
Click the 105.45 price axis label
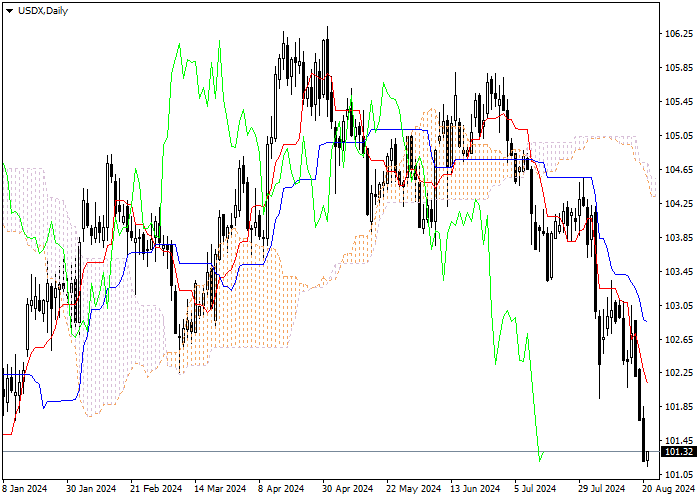(679, 102)
